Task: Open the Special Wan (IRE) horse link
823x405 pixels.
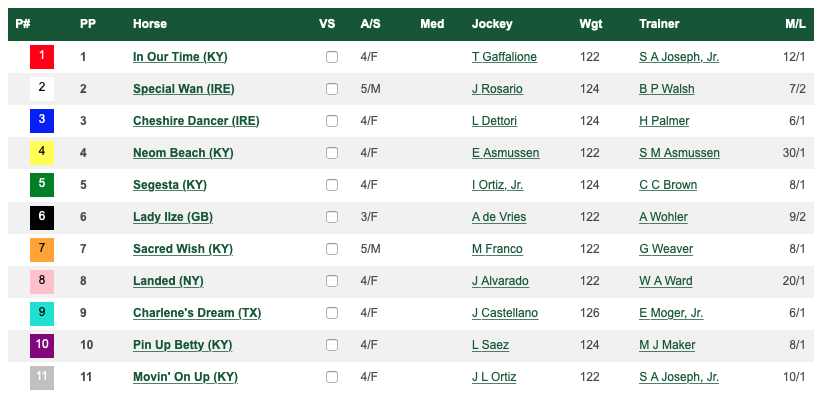Action: [x=184, y=89]
